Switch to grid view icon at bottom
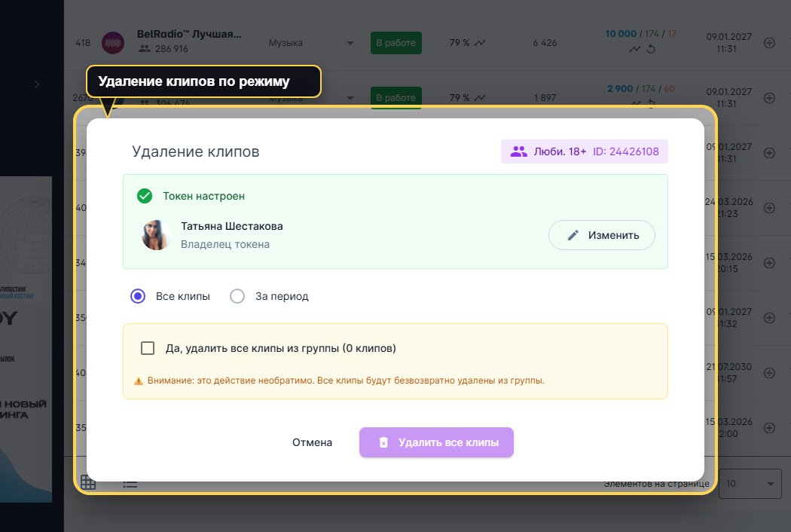The height and width of the screenshot is (532, 791). tap(88, 483)
